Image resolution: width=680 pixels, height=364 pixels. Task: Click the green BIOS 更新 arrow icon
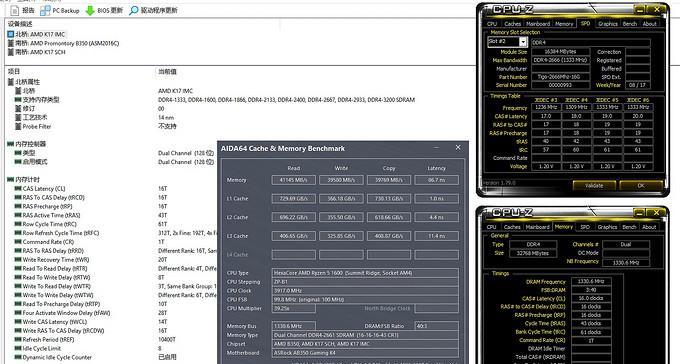tap(90, 10)
